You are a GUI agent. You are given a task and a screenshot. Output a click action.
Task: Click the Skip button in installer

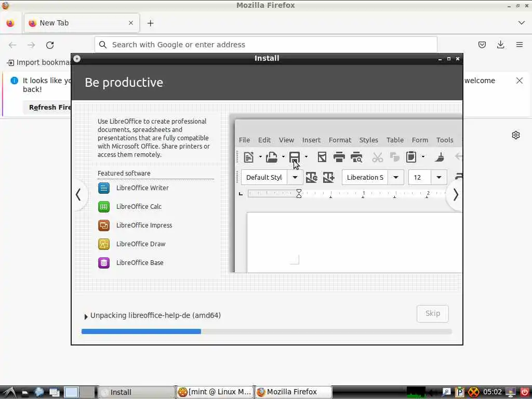pyautogui.click(x=433, y=313)
